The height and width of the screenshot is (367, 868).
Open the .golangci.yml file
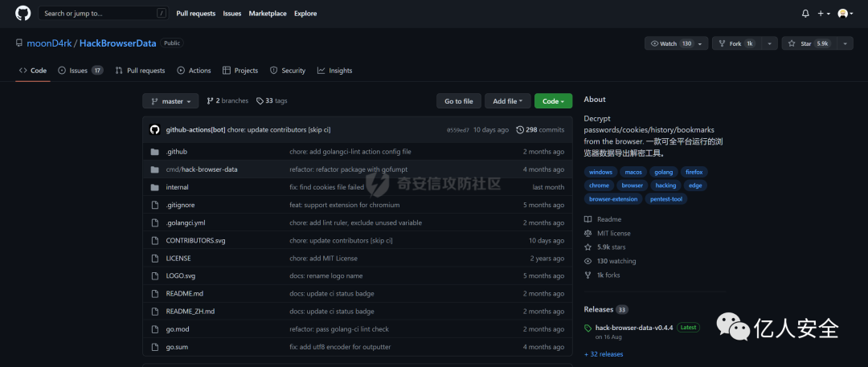pos(186,222)
